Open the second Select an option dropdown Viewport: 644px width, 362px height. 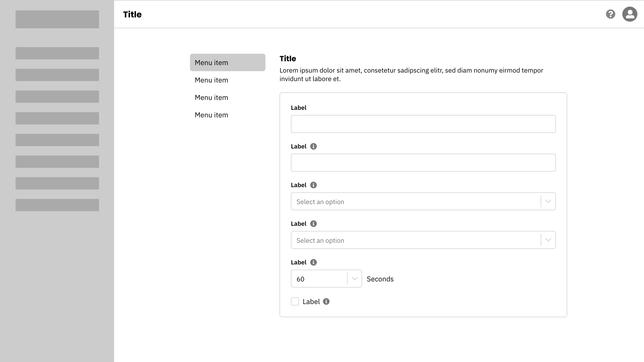tap(423, 240)
